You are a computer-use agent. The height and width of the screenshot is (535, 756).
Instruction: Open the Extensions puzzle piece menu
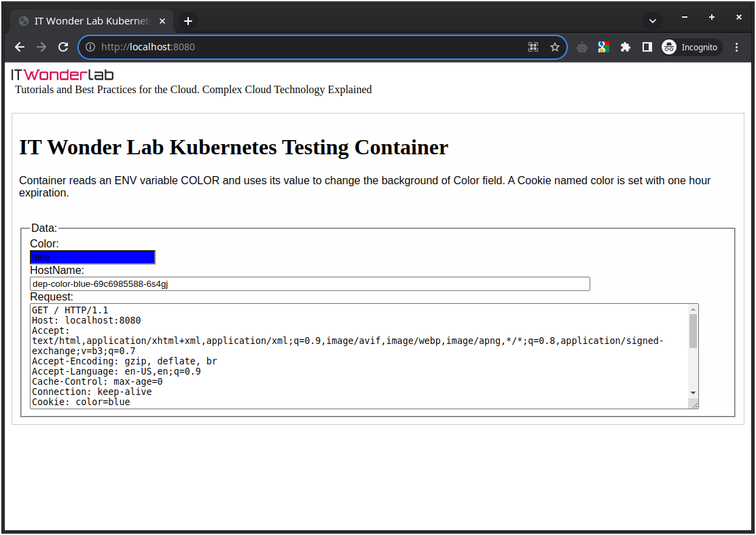click(625, 47)
